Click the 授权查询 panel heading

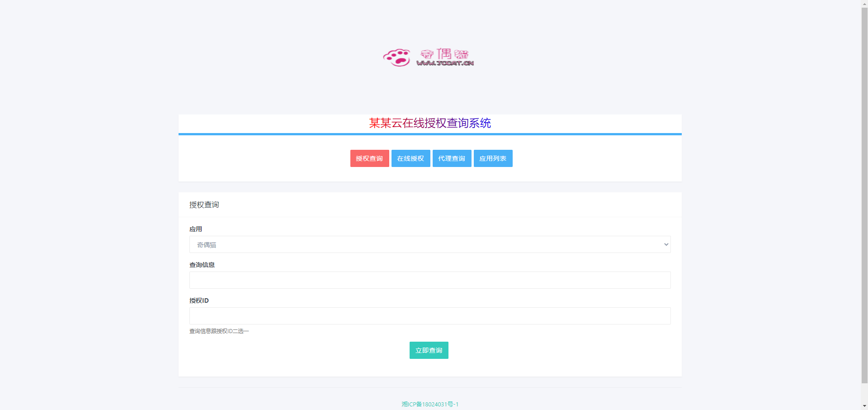[204, 205]
